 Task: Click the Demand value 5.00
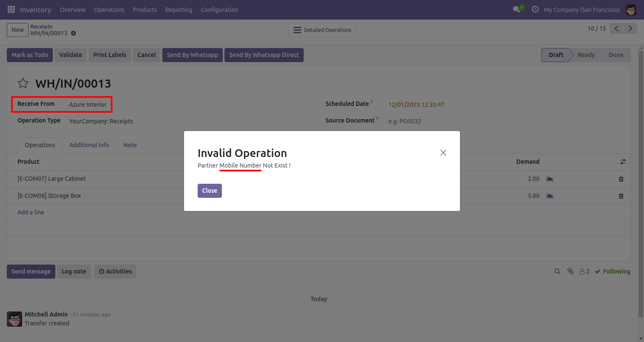pyautogui.click(x=533, y=196)
